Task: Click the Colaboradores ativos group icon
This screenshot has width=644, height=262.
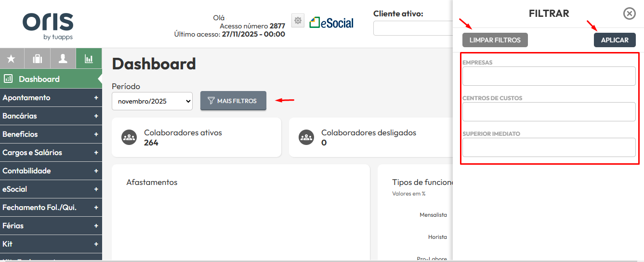Action: [x=129, y=137]
